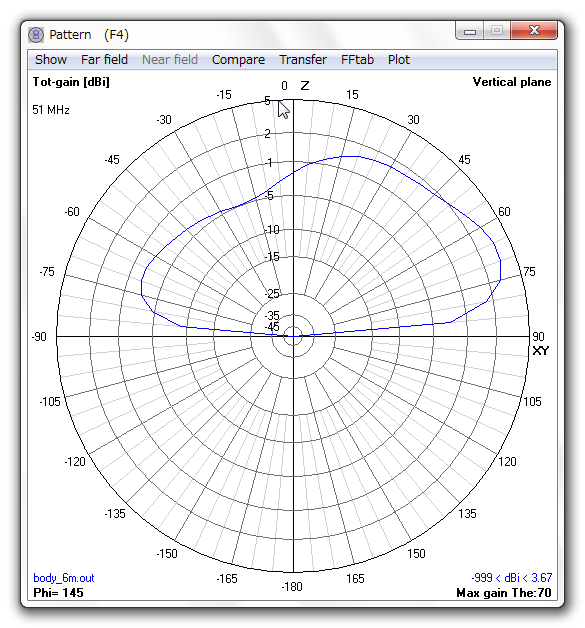Viewport: 585px width, 628px height.
Task: Click the body_6m.out file label
Action: (64, 578)
